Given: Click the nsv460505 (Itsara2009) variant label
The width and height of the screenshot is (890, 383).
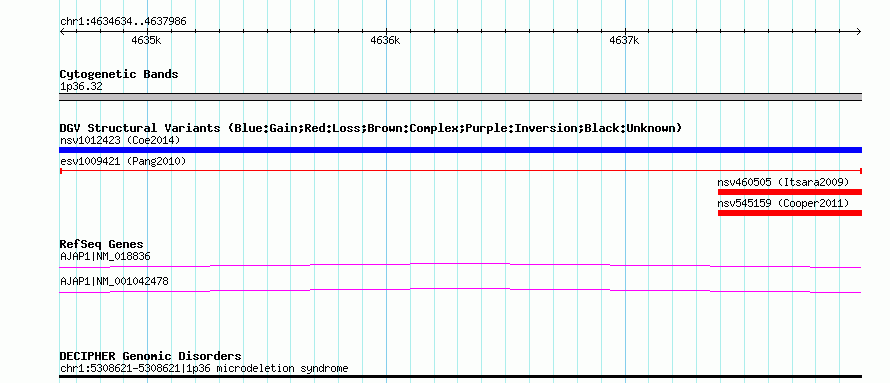Looking at the screenshot, I should (x=783, y=182).
